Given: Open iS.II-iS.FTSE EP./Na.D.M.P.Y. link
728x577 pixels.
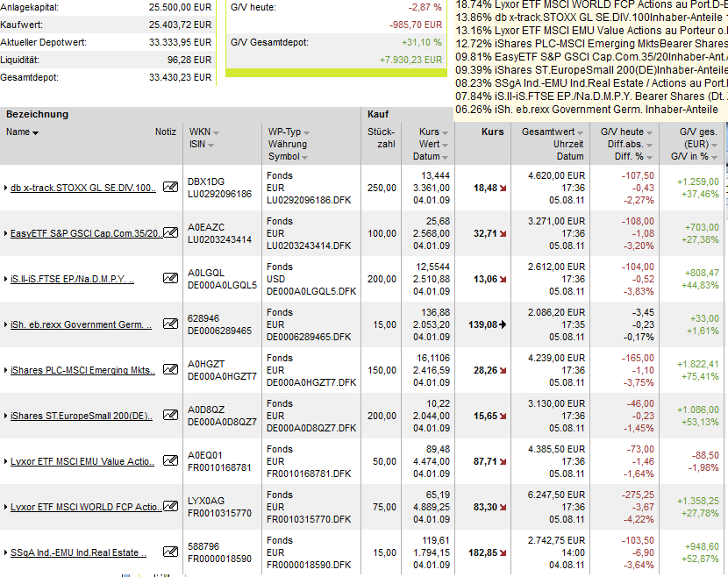Looking at the screenshot, I should 72,279.
